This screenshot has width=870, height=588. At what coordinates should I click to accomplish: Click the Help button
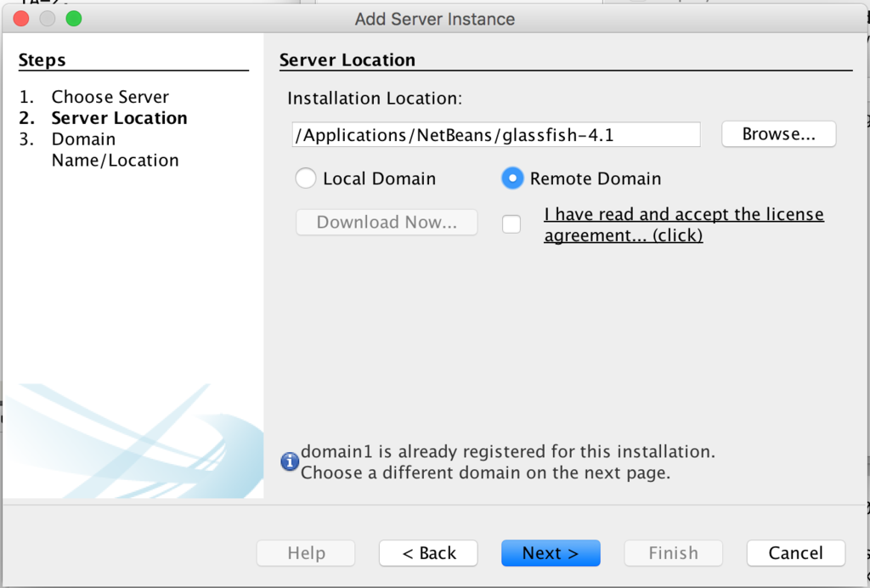click(x=306, y=553)
